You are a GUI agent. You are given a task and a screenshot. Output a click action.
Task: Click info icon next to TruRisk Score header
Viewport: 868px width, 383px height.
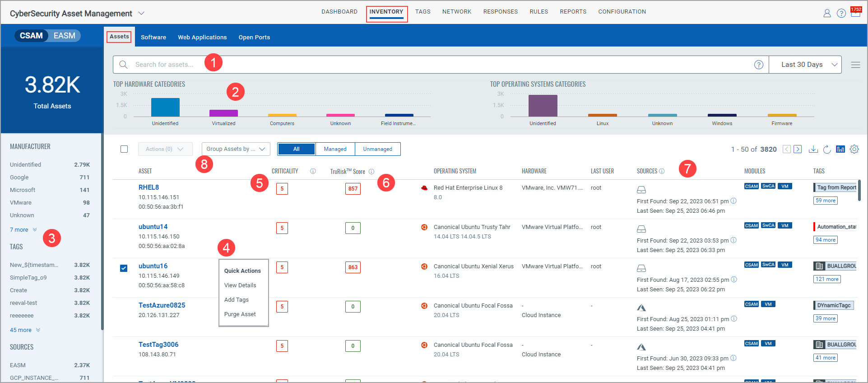click(x=371, y=172)
